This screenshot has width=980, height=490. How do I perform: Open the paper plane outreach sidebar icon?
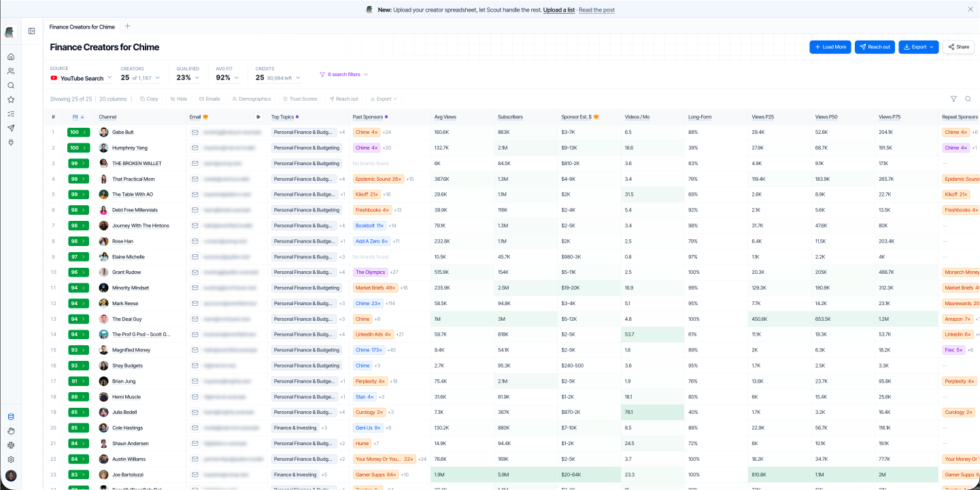pos(10,128)
